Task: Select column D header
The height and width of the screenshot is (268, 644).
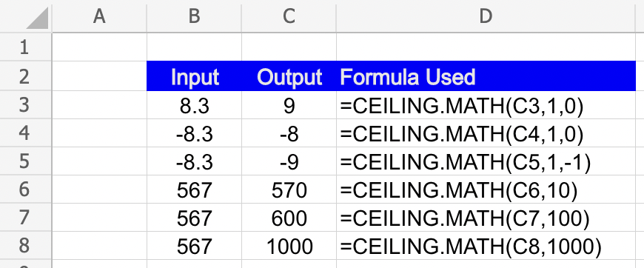Action: tap(486, 16)
